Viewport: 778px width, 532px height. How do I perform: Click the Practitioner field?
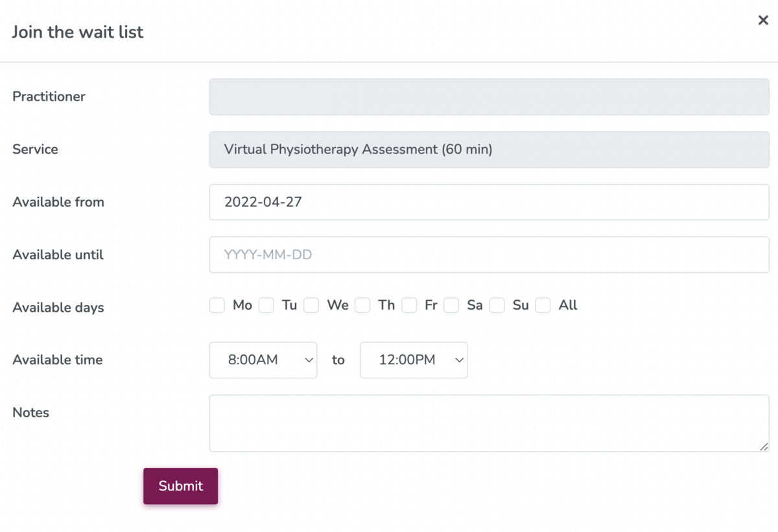489,97
